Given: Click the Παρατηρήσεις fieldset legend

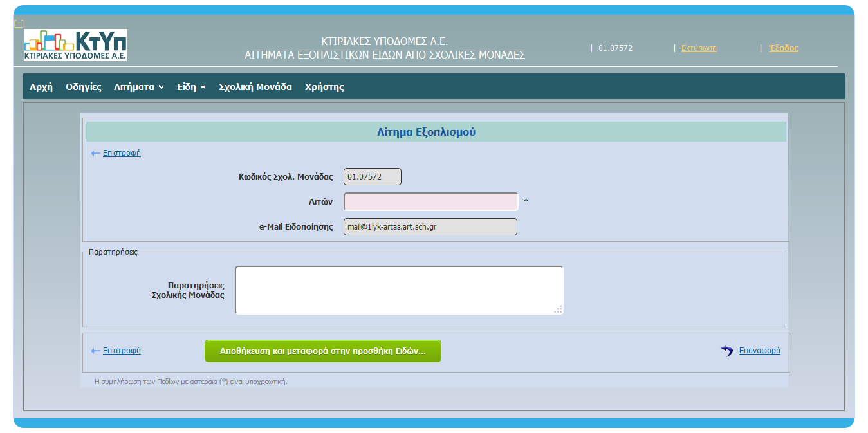Looking at the screenshot, I should pos(113,252).
